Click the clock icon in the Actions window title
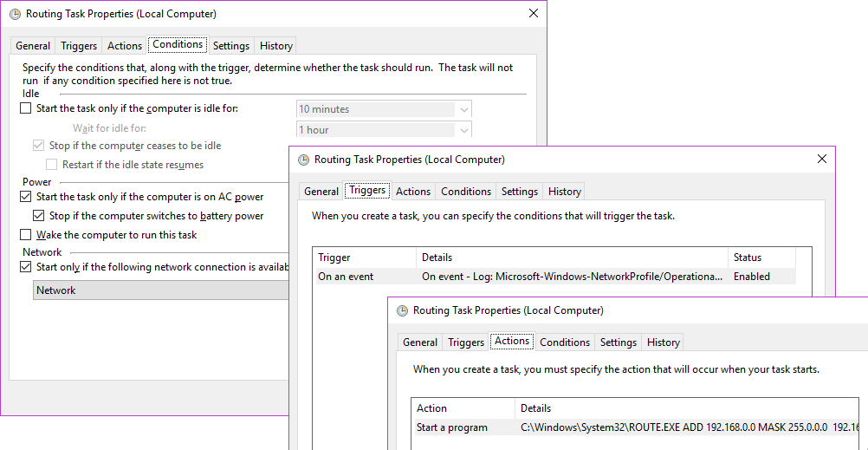This screenshot has width=868, height=450. pos(402,310)
